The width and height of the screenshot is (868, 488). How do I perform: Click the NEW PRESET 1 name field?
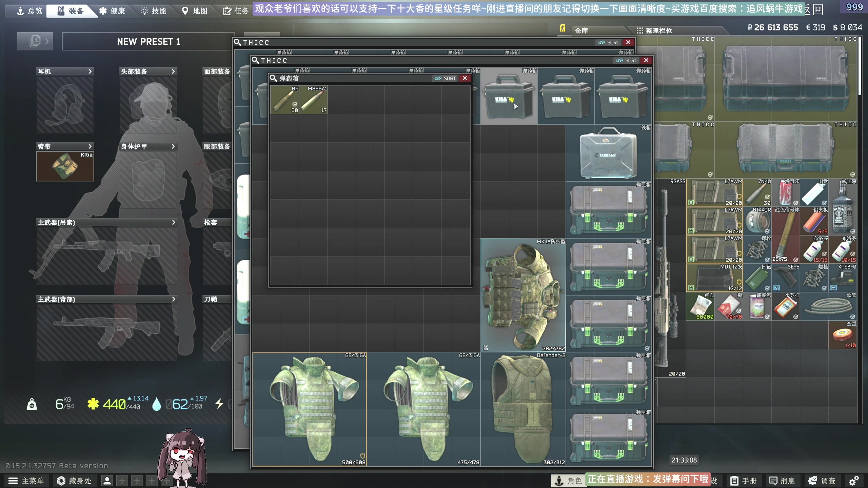pos(148,42)
